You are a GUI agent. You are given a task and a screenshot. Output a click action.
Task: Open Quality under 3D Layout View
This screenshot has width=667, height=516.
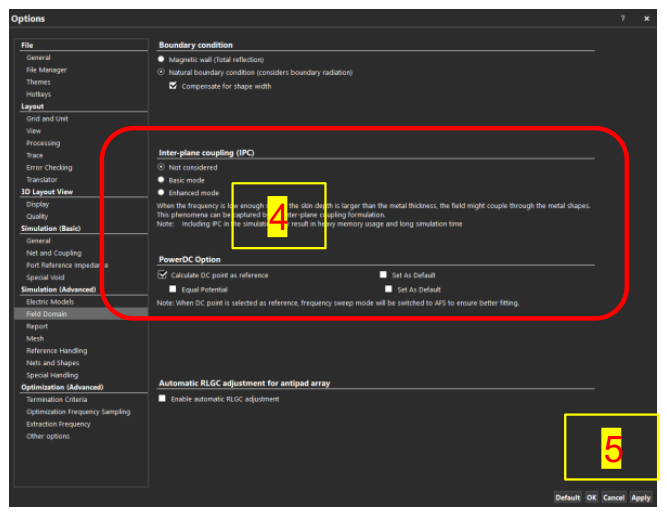(x=37, y=217)
